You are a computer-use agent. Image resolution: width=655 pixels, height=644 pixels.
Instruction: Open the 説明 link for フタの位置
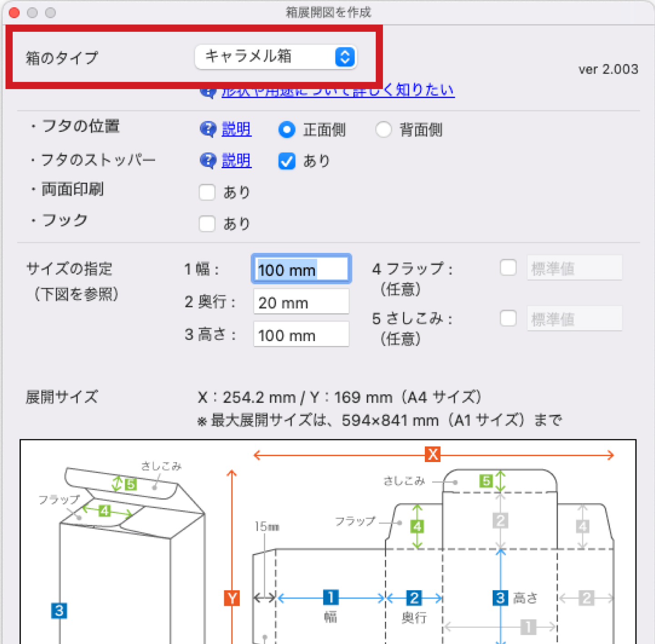point(237,130)
